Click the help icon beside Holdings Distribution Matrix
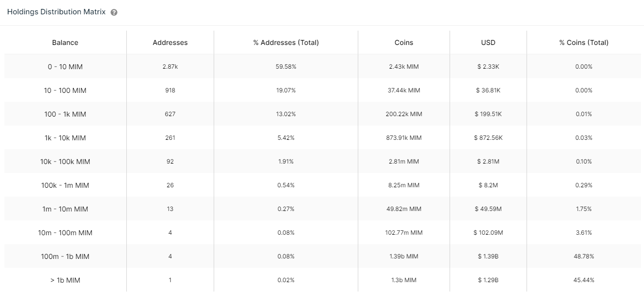The height and width of the screenshot is (295, 644). tap(114, 13)
